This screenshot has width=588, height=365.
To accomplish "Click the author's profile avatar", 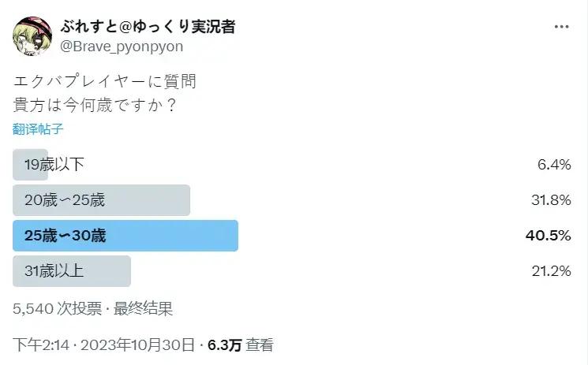I will tap(32, 35).
